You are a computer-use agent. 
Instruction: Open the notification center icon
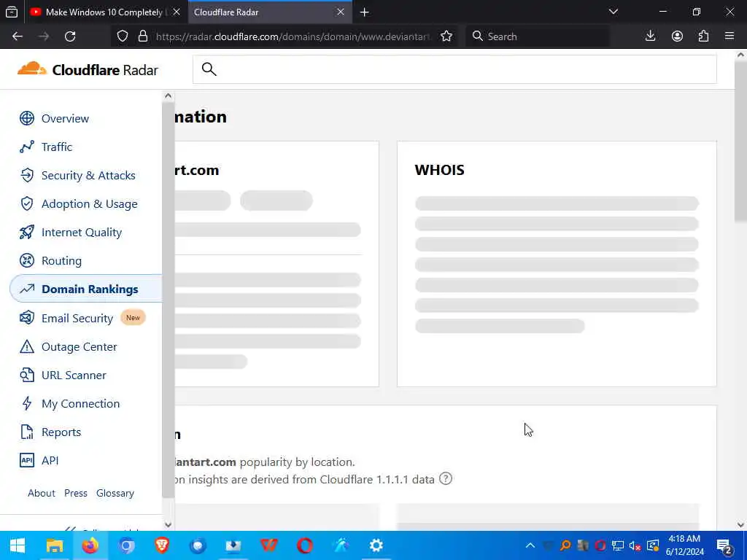pyautogui.click(x=724, y=545)
